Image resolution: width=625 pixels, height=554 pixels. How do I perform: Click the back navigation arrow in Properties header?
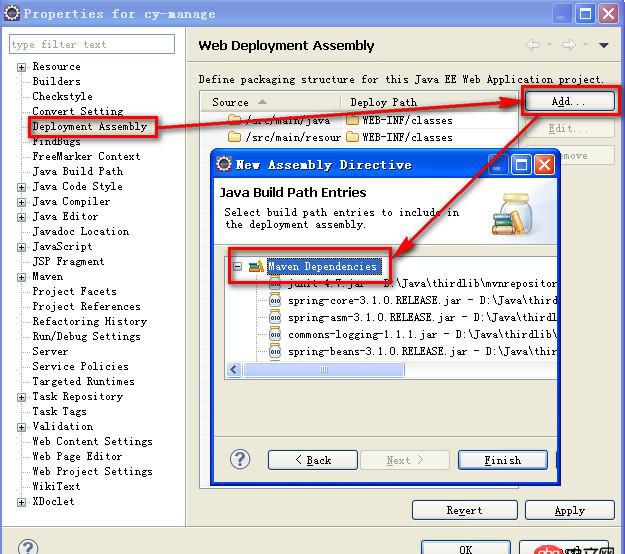pyautogui.click(x=533, y=45)
